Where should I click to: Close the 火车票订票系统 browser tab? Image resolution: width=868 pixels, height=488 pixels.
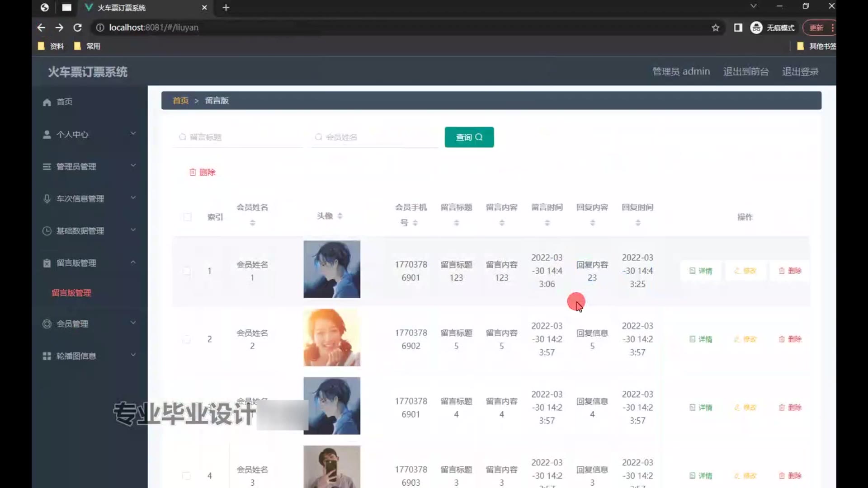pyautogui.click(x=204, y=8)
